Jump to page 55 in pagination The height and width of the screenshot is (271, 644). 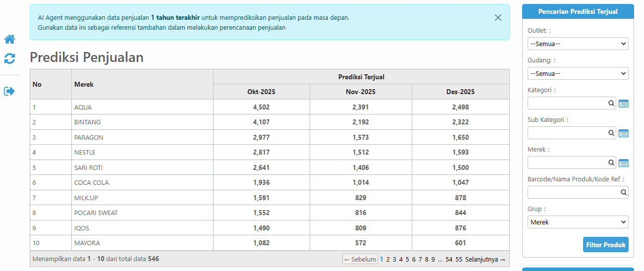click(x=459, y=259)
